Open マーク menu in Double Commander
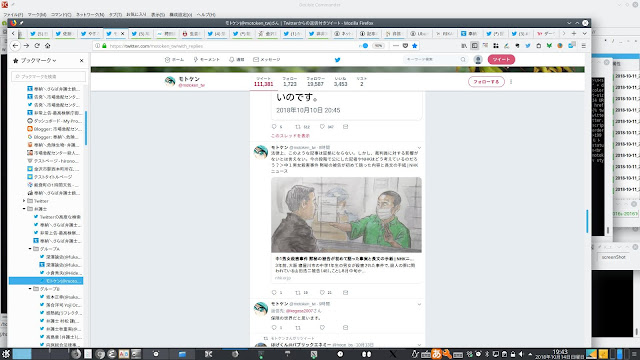The height and width of the screenshot is (360, 640). pyautogui.click(x=37, y=14)
